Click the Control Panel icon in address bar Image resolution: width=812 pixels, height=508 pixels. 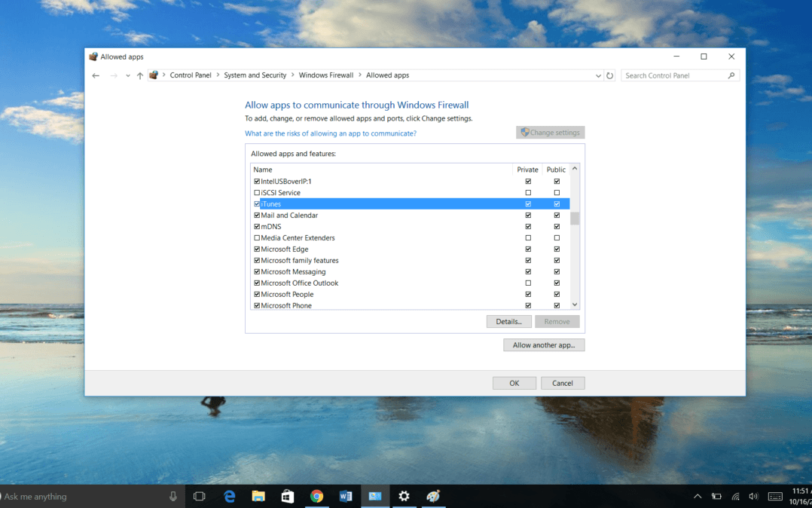pyautogui.click(x=154, y=75)
